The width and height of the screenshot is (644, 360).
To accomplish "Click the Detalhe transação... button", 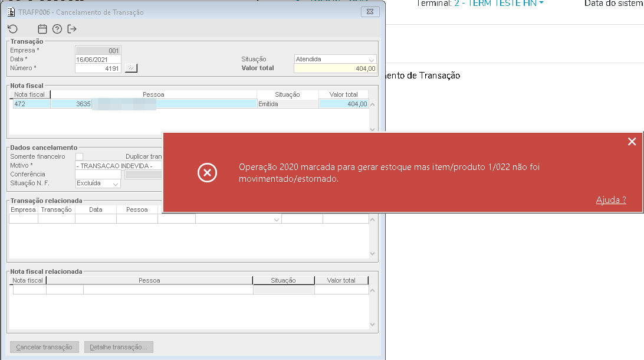I will point(119,347).
